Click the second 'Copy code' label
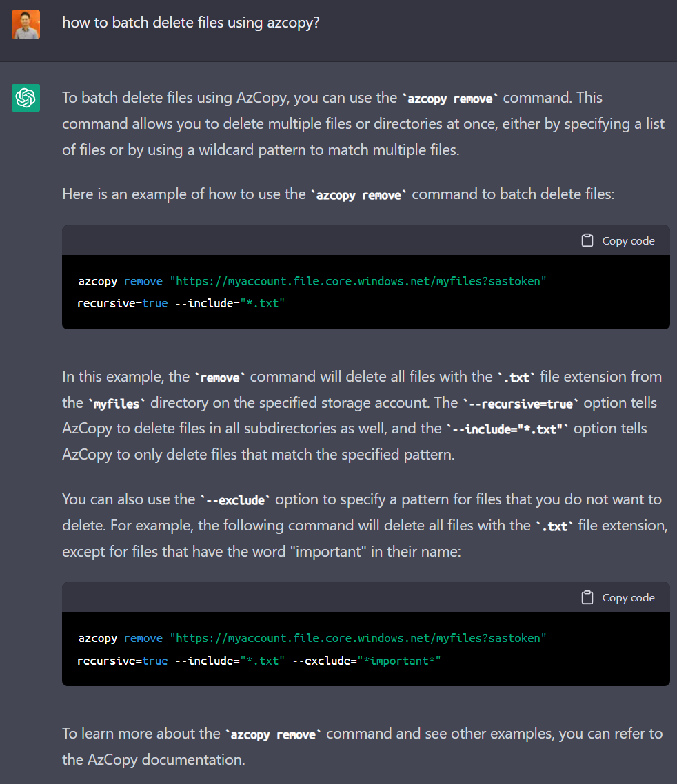This screenshot has width=677, height=784. 628,598
